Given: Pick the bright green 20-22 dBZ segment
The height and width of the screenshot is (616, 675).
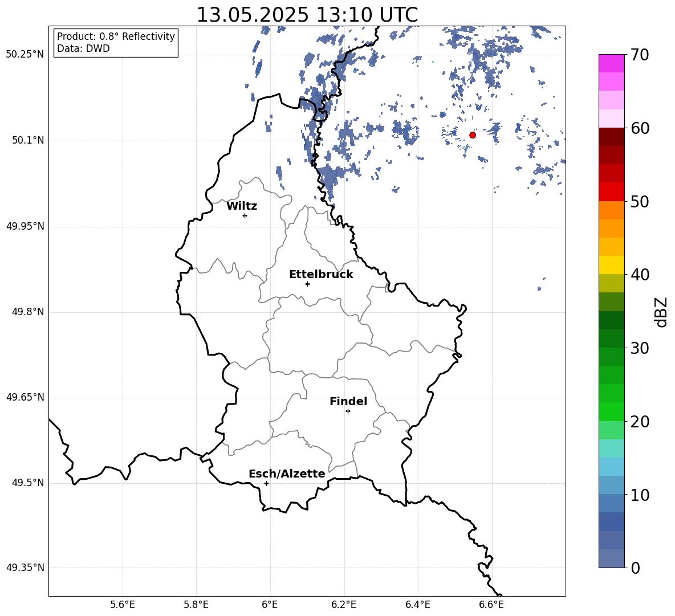Looking at the screenshot, I should (611, 411).
